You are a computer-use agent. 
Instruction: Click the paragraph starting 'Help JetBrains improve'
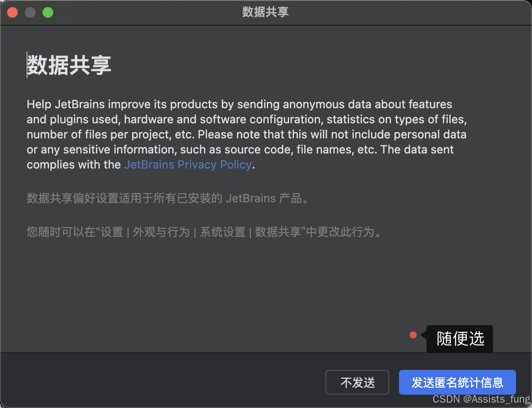(x=247, y=134)
